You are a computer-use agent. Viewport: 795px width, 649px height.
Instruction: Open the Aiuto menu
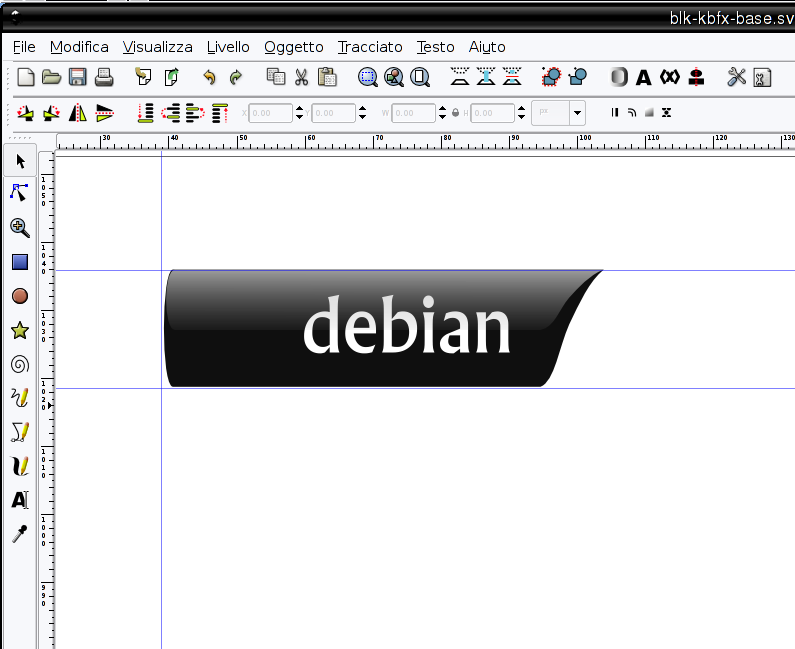coord(487,47)
